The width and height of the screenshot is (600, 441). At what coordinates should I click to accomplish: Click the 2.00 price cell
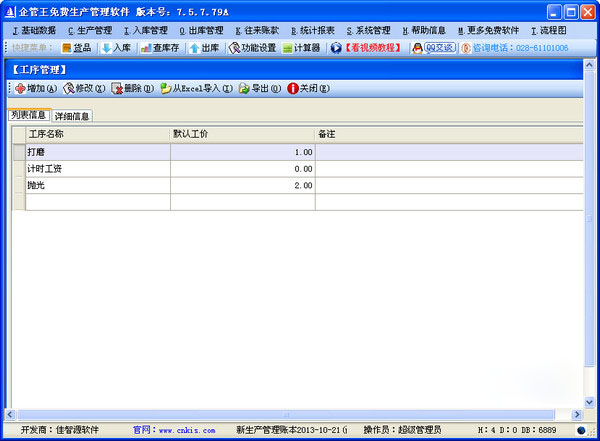pyautogui.click(x=243, y=185)
